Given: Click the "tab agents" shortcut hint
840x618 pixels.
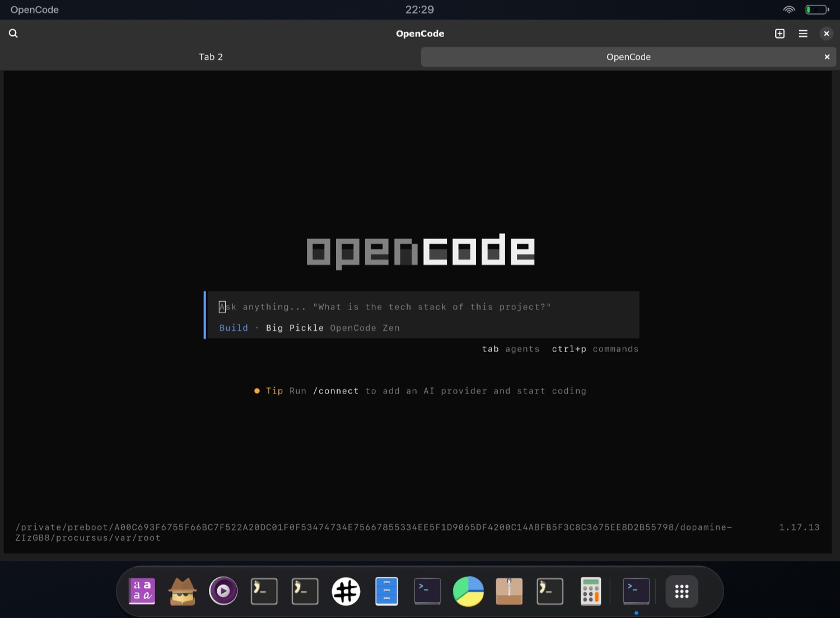Looking at the screenshot, I should (511, 349).
